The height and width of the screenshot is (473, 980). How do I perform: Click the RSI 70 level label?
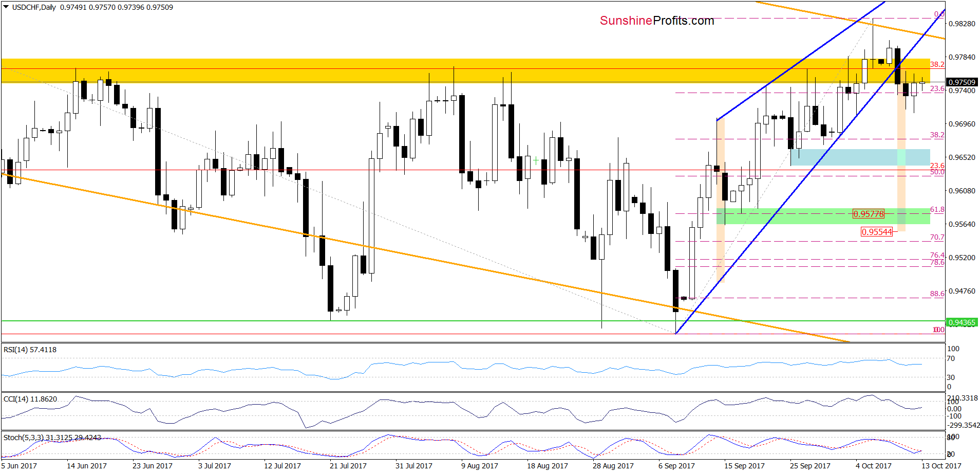click(x=951, y=359)
